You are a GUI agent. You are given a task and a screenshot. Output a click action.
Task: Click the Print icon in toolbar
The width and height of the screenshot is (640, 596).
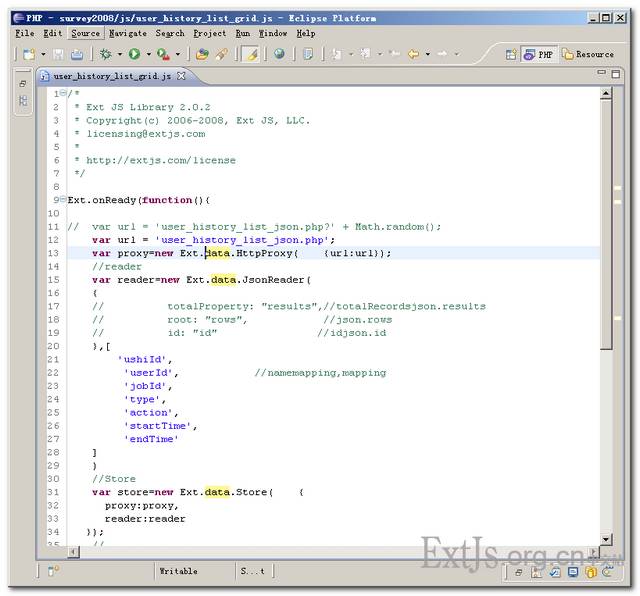(77, 54)
